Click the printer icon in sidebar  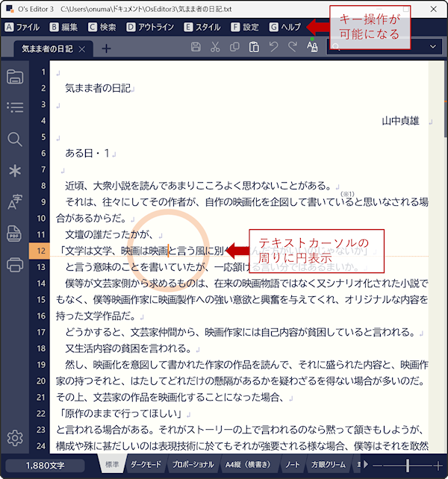point(14,264)
